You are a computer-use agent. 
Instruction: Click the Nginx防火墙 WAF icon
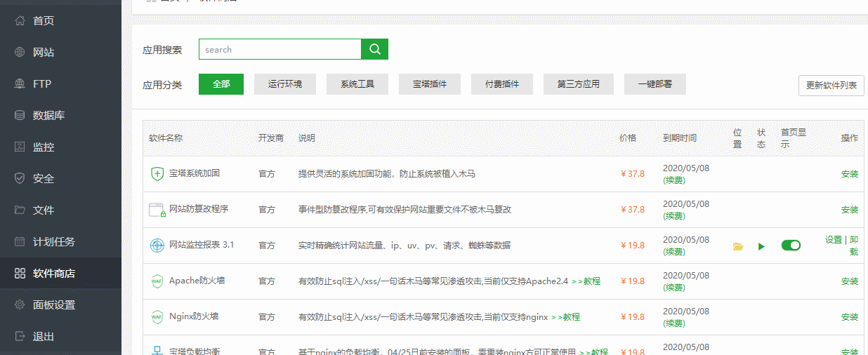click(157, 317)
